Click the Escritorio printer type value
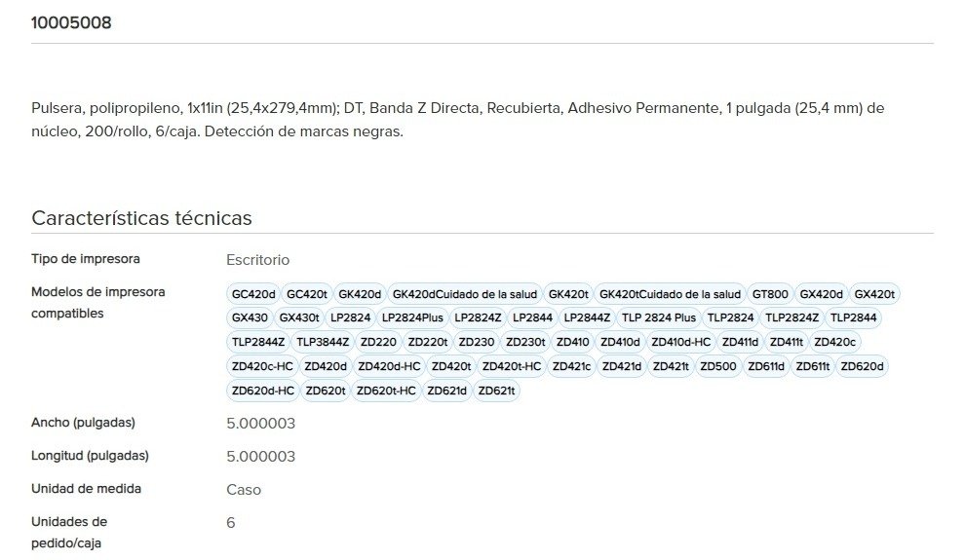965x560 pixels. click(258, 260)
